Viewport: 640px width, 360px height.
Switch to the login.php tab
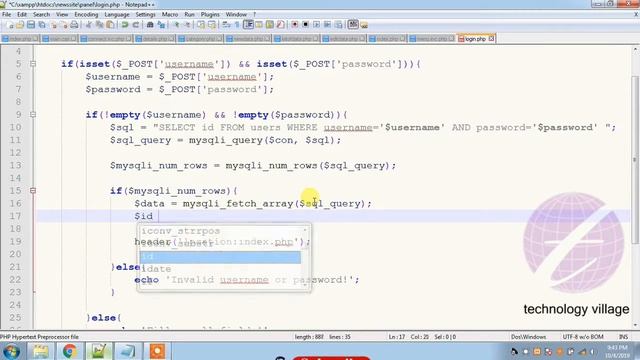pyautogui.click(x=476, y=39)
